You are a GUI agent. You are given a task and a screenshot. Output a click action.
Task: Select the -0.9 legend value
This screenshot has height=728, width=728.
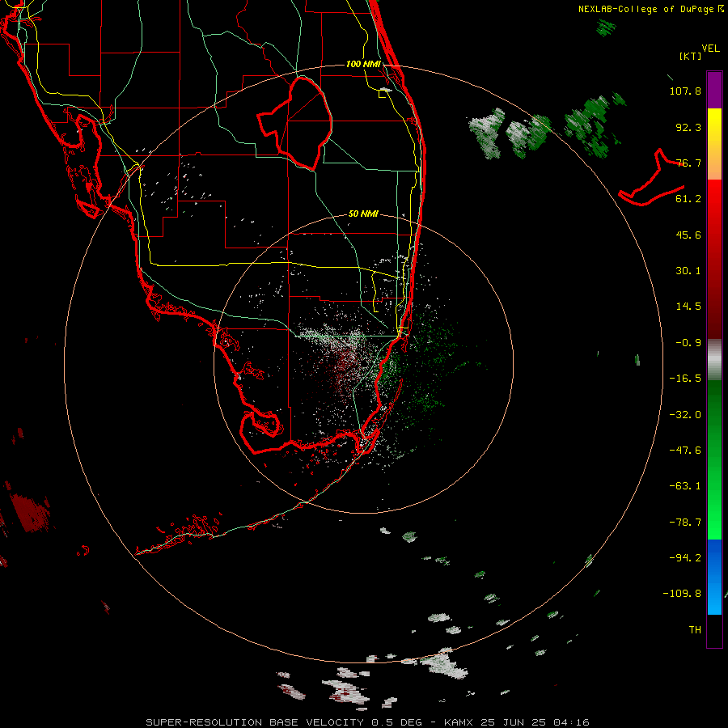(688, 343)
